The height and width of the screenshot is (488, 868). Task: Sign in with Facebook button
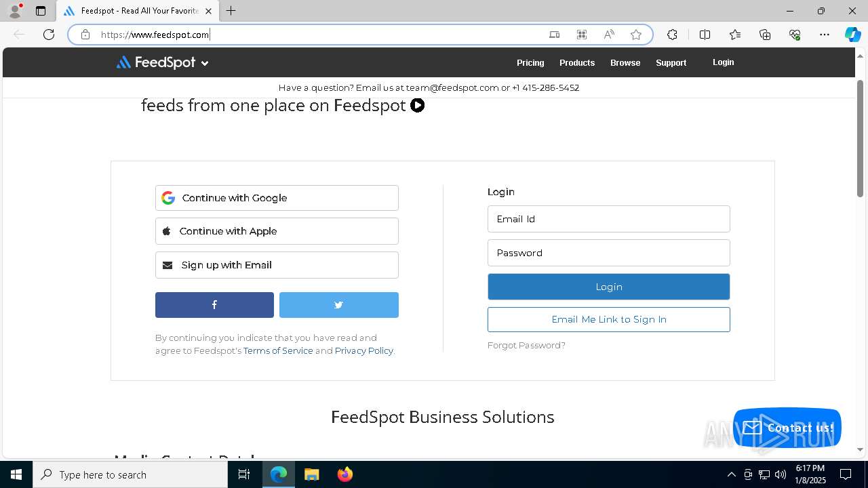(x=214, y=305)
